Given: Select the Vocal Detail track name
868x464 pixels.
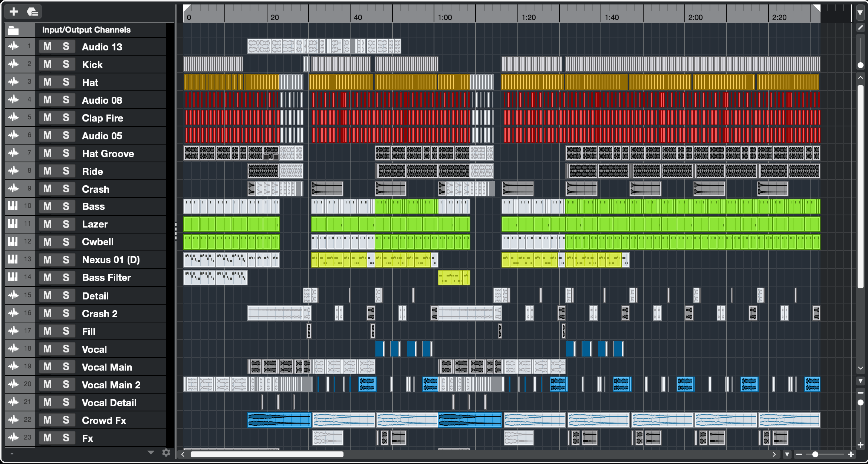Looking at the screenshot, I should click(x=109, y=402).
